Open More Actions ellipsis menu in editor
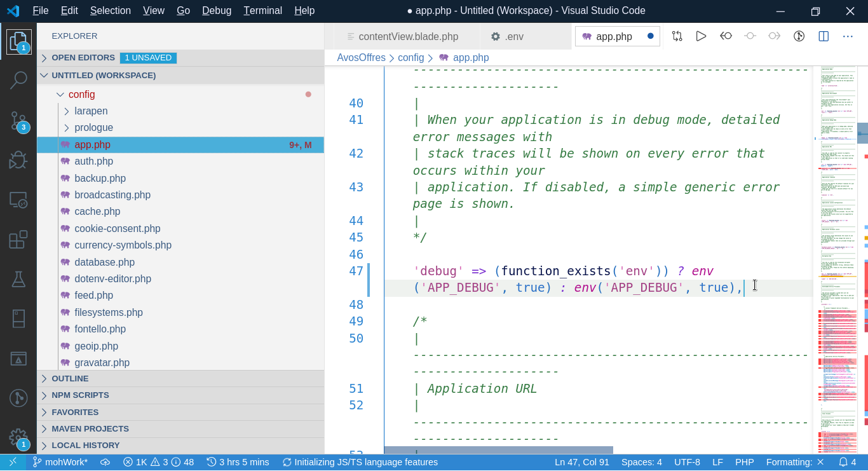The width and height of the screenshot is (868, 471). click(848, 36)
